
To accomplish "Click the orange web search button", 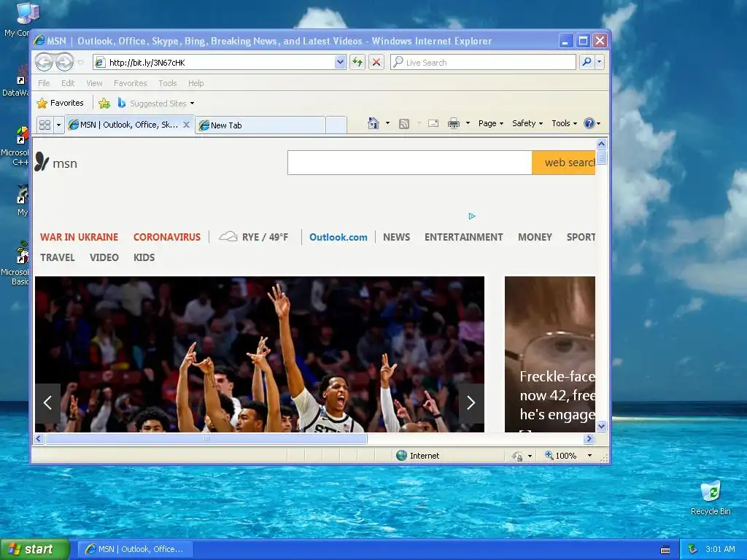I will coord(564,163).
